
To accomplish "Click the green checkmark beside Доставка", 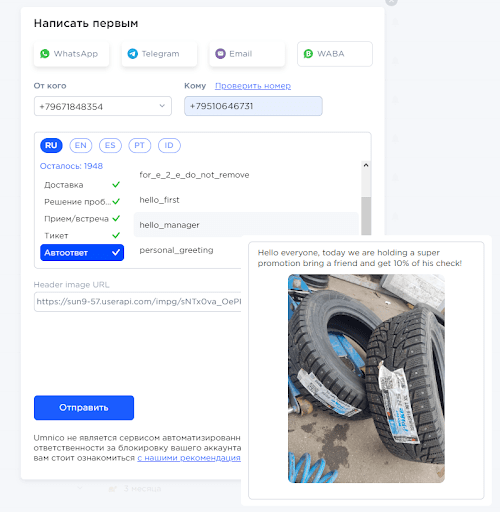I will click(x=116, y=185).
